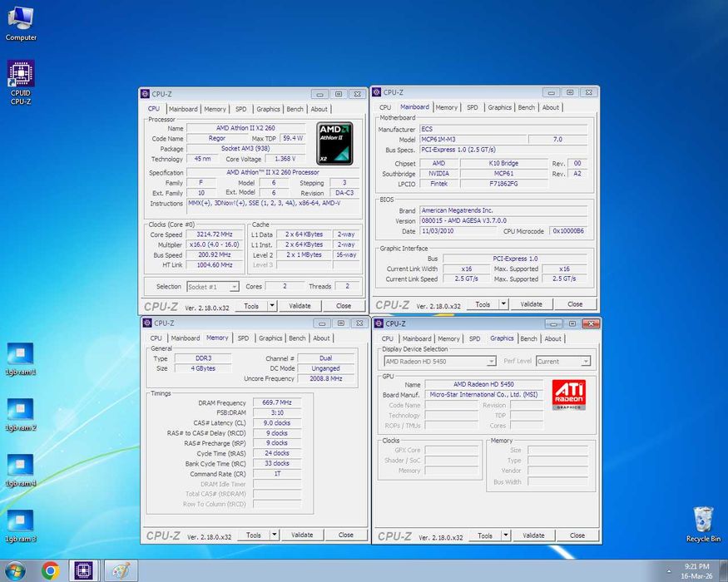Click the title icon of Graphics window
This screenshot has width=728, height=582.
[x=379, y=323]
